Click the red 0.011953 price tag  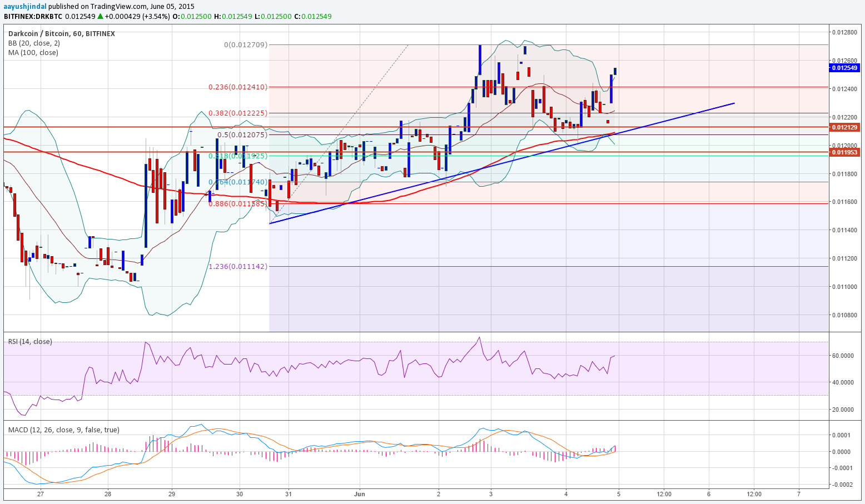(845, 152)
